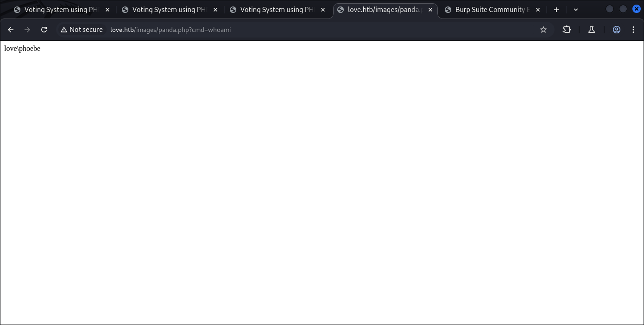Click the forward navigation arrow
The height and width of the screenshot is (325, 644).
coord(27,30)
